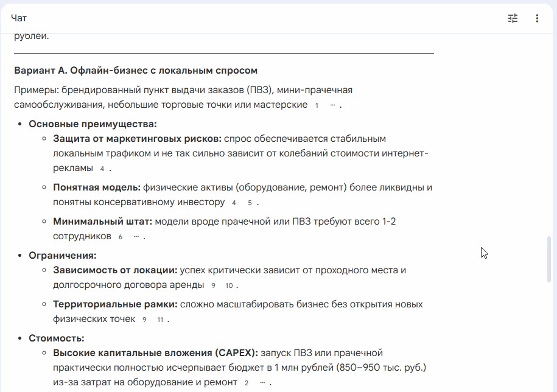Open citation 11 after 'физических точек'
Screen dimensions: 557x392
pos(160,320)
